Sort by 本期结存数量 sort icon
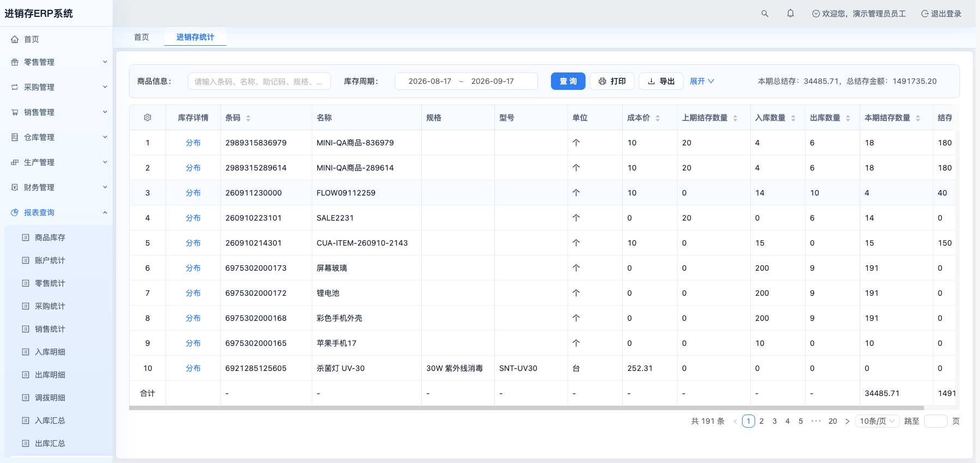This screenshot has width=980, height=463. pos(918,118)
